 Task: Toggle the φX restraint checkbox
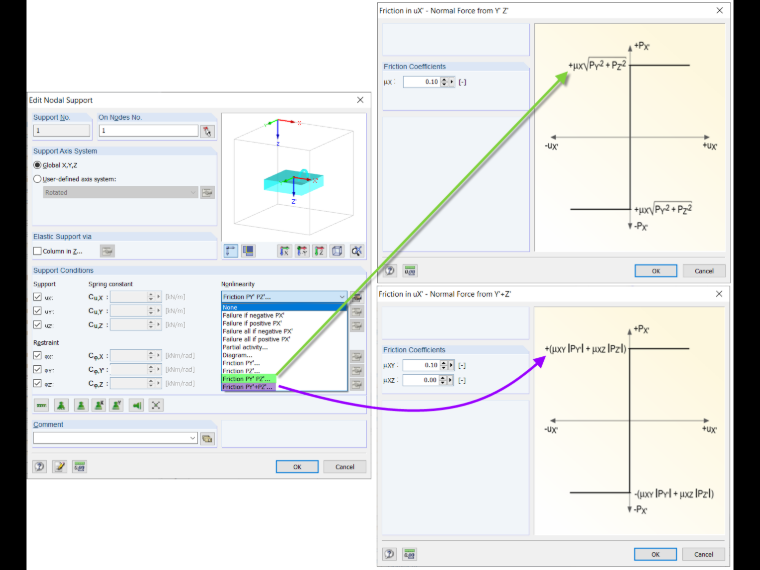(37, 355)
